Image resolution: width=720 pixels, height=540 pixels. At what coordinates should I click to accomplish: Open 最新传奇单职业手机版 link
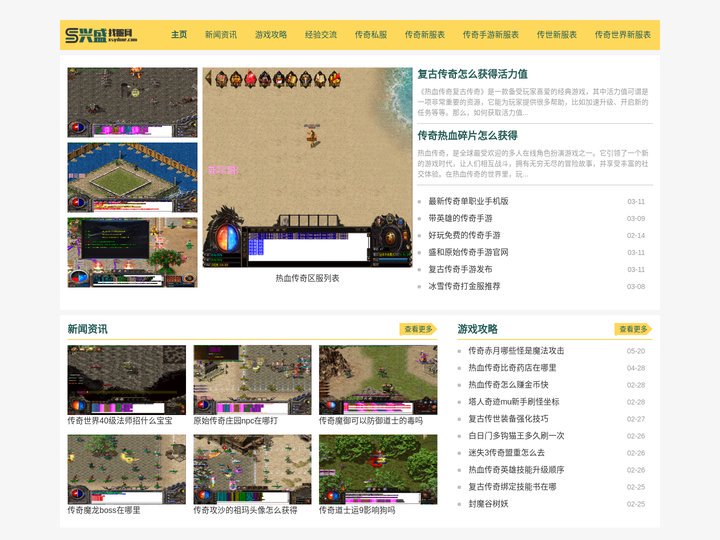[468, 201]
